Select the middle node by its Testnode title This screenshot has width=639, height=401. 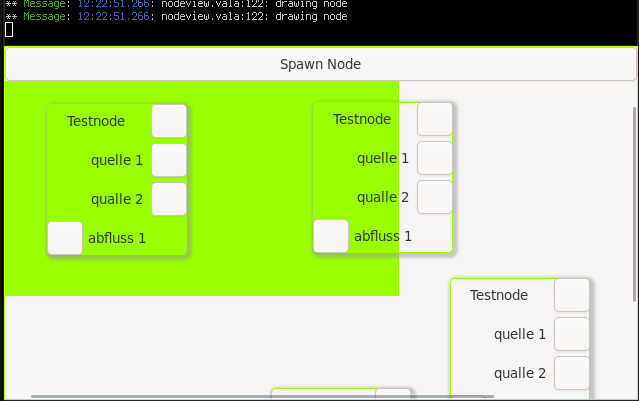tap(362, 119)
